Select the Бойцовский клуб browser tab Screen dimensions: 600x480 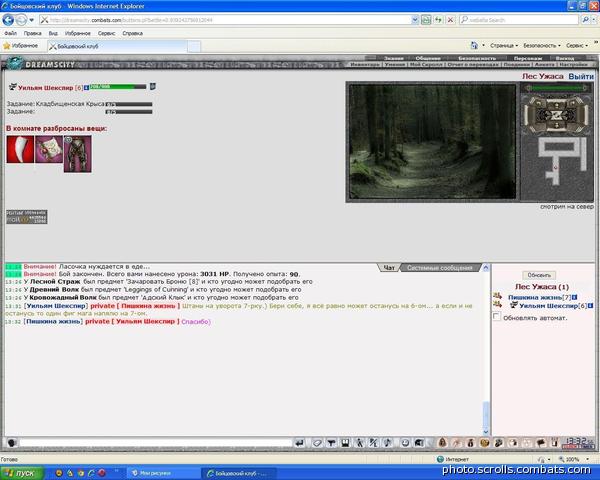click(117, 46)
